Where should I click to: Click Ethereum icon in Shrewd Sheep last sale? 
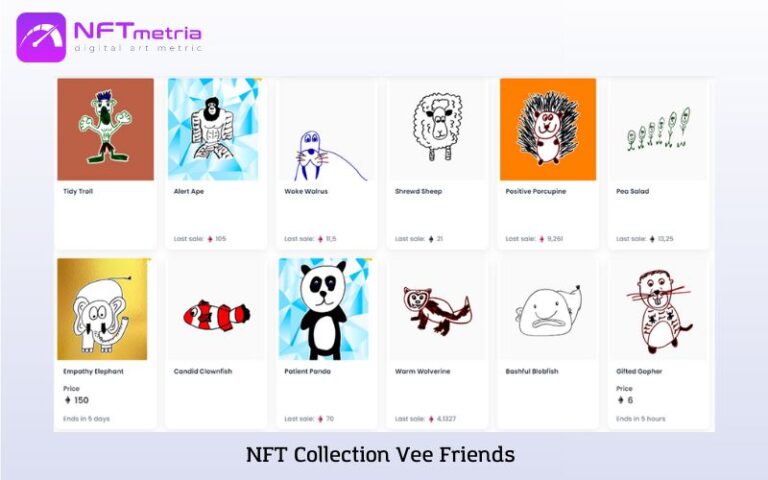(431, 239)
